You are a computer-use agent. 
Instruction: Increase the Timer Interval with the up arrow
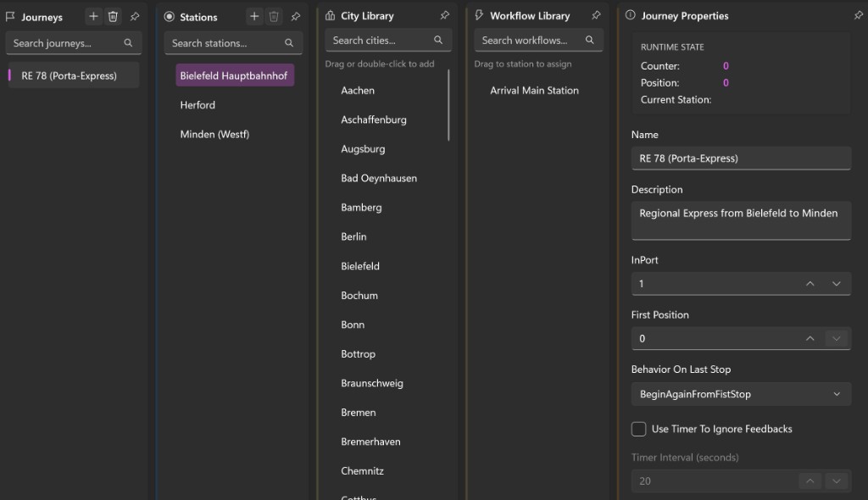[810, 481]
